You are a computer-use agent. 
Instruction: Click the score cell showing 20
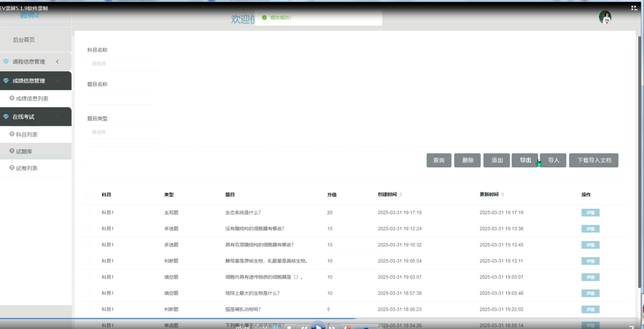330,212
